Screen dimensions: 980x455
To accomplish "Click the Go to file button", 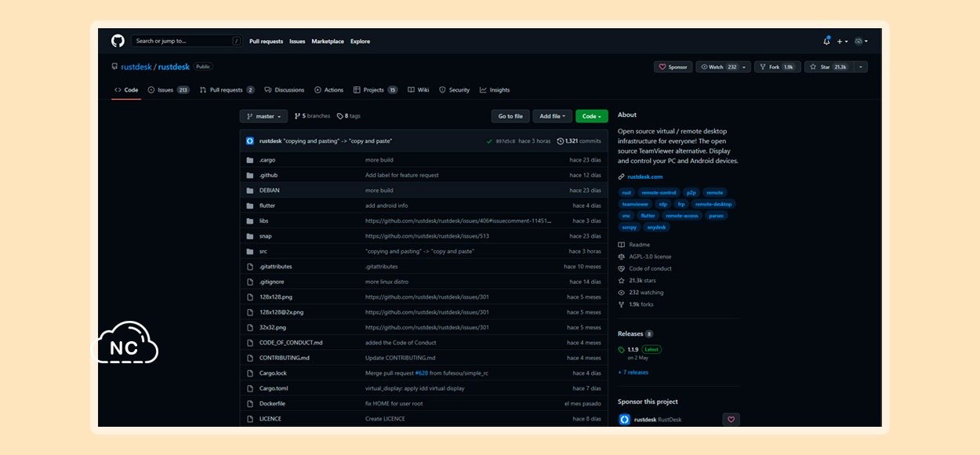I will click(510, 116).
